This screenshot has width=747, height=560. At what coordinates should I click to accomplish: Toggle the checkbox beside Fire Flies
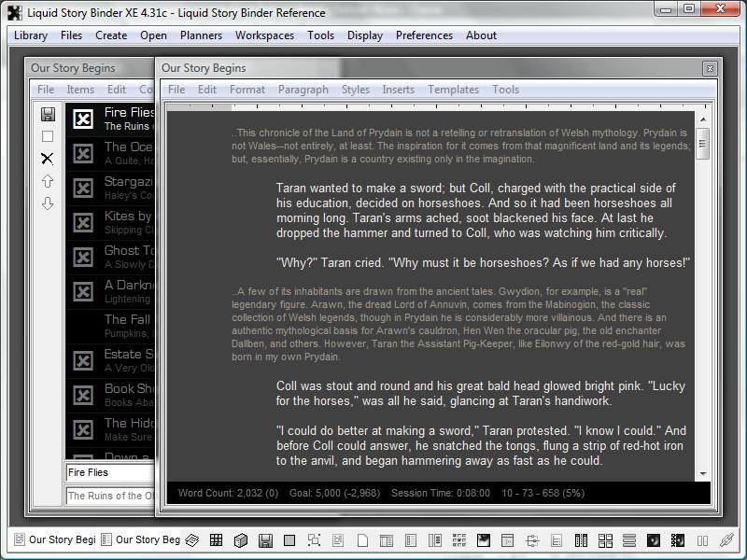click(x=83, y=119)
